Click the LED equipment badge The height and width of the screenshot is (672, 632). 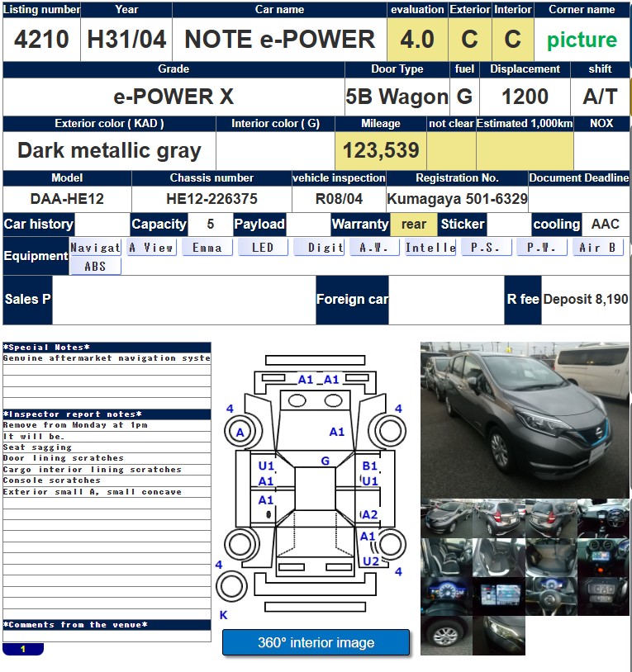263,248
